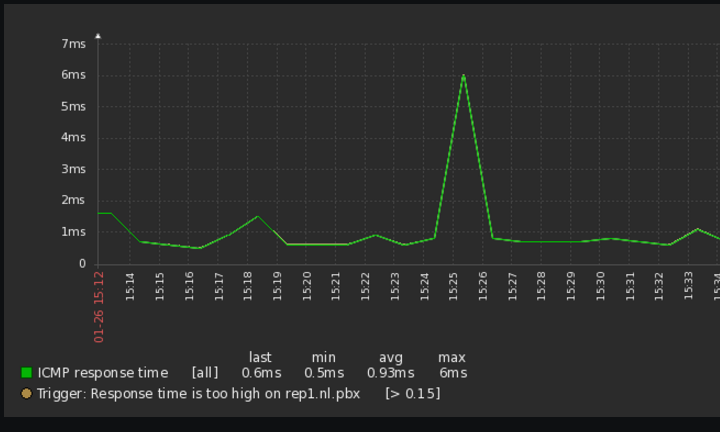Click the 15:14 time axis label
This screenshot has height=432, width=720.
click(130, 286)
